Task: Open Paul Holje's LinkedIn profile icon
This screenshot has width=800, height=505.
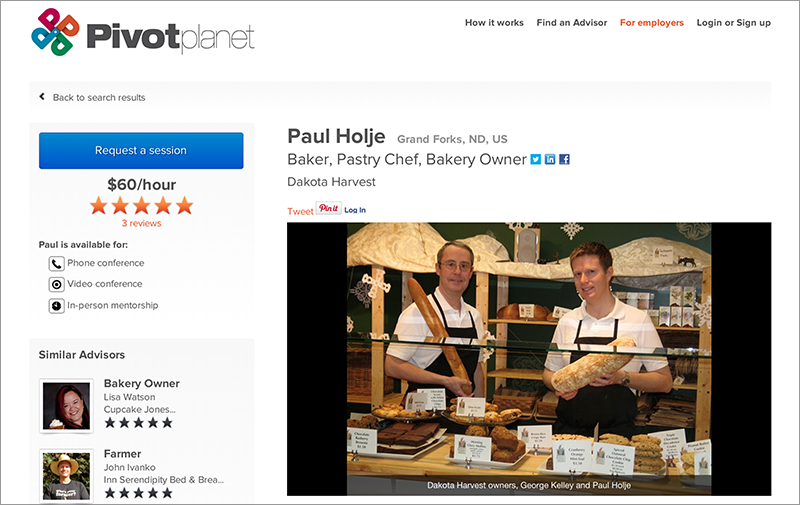Action: pos(549,159)
